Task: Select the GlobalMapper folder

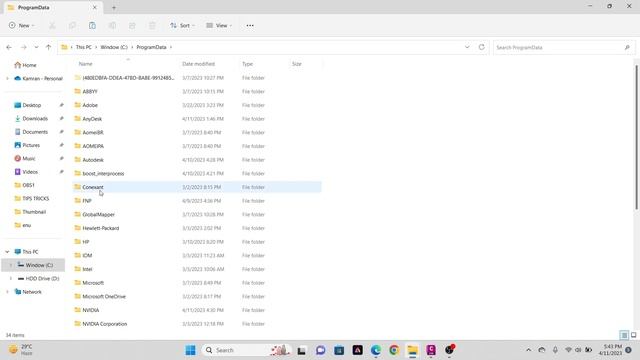Action: [98, 214]
